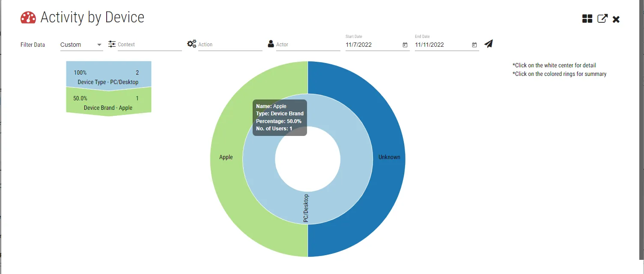Click the Actor person icon
644x274 pixels.
point(271,44)
